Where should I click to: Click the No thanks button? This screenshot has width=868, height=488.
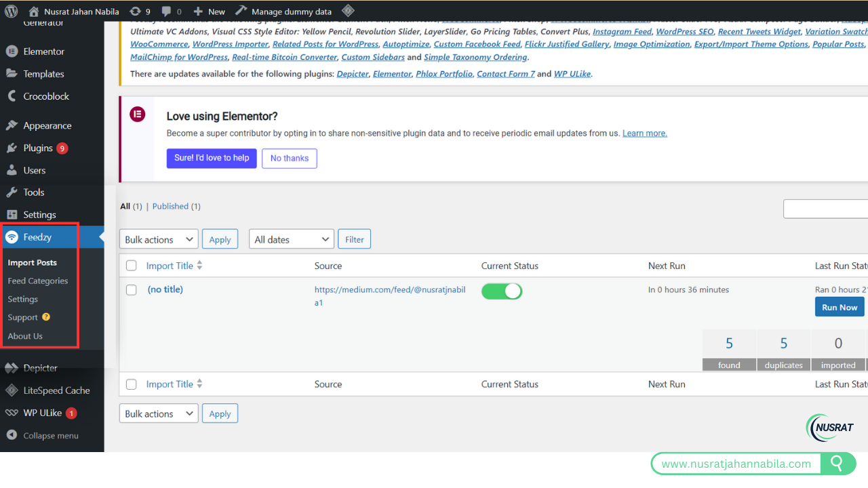289,158
